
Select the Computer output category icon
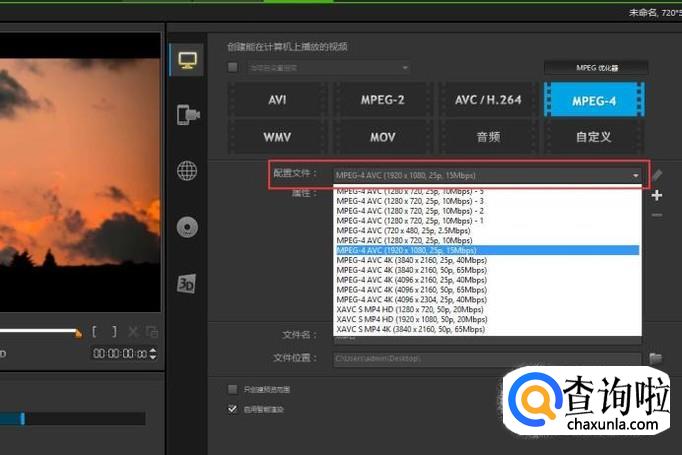(x=187, y=60)
